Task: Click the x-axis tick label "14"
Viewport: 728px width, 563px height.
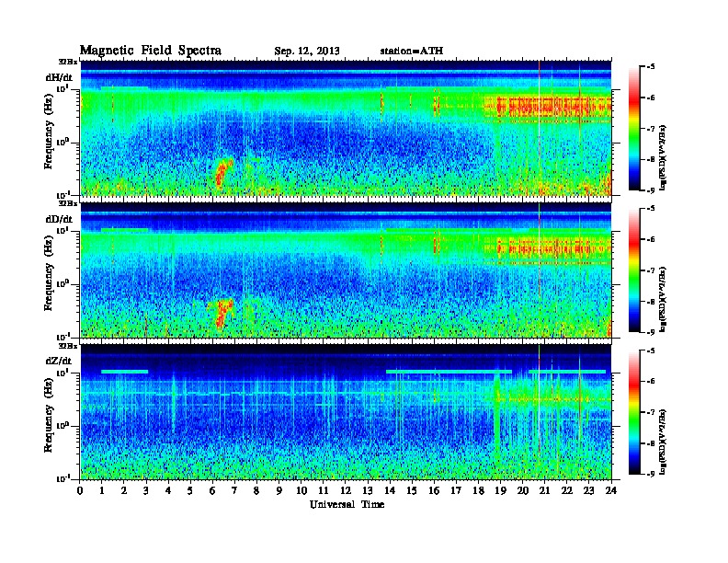Action: tap(390, 491)
